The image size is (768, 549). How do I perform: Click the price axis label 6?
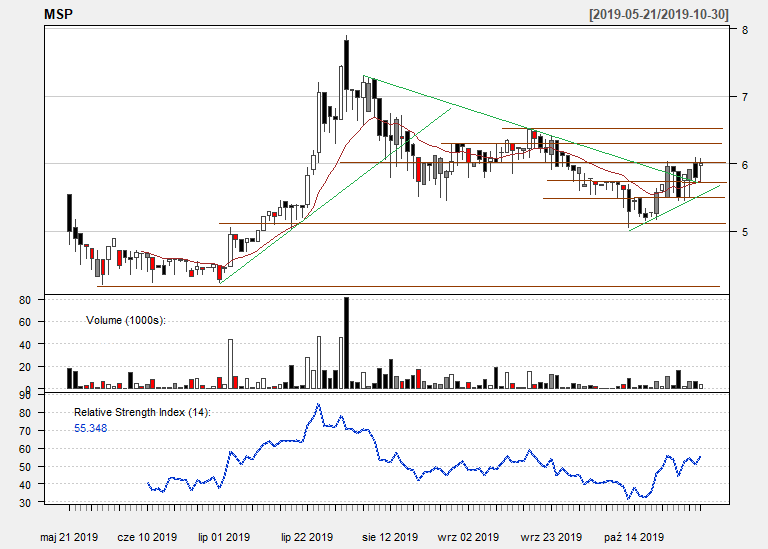[x=744, y=165]
